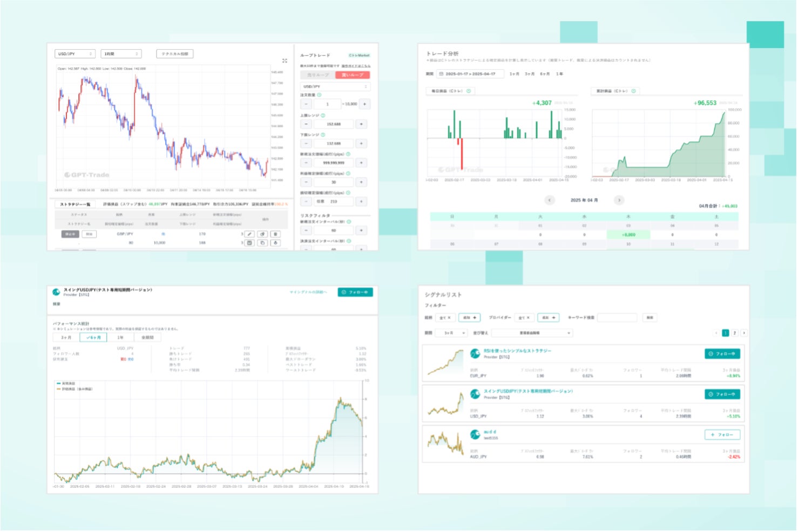Select the 全期間 performance tab
This screenshot has height=532, width=798.
[147, 337]
